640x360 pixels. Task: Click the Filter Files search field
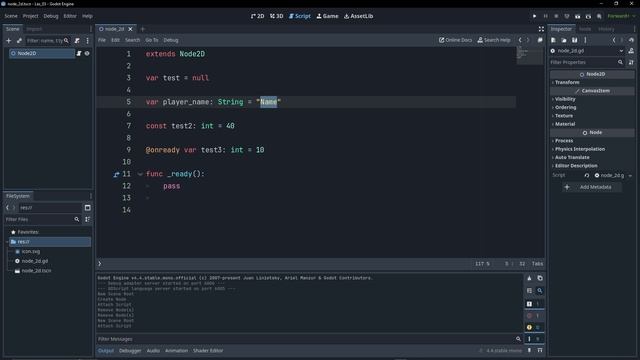pyautogui.click(x=42, y=220)
